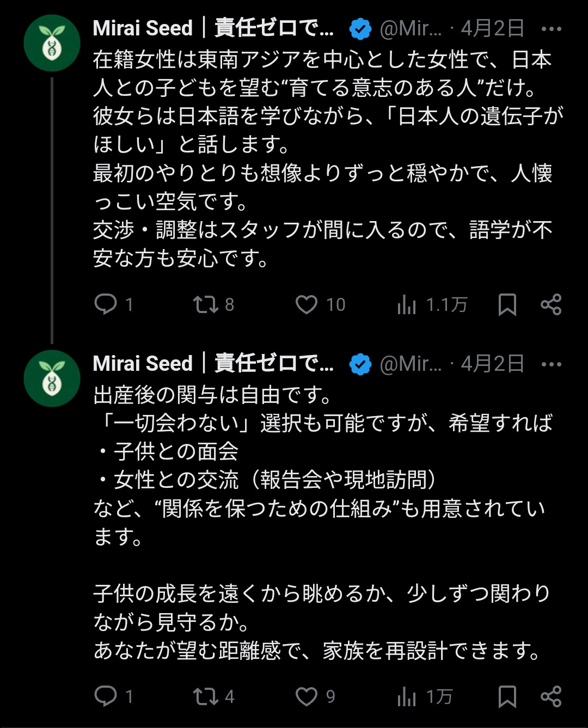Screen dimensions: 588x728
Task: Open @Mir... handle on second tweet
Action: click(411, 364)
